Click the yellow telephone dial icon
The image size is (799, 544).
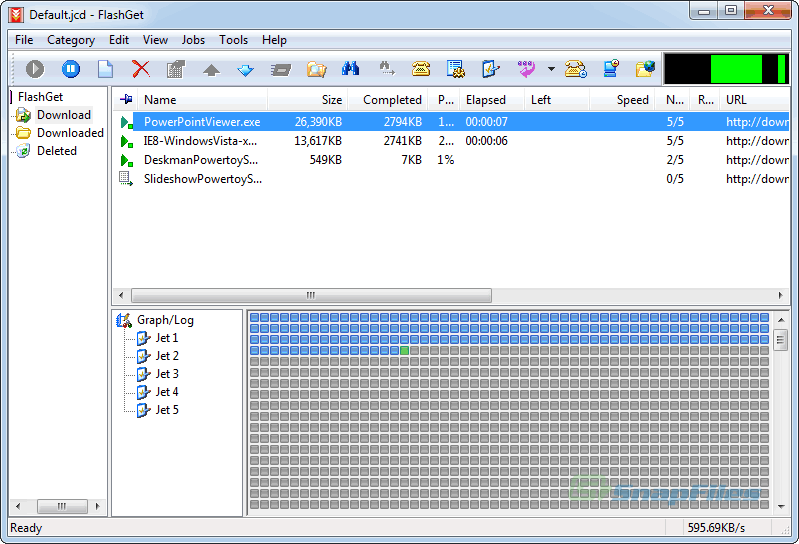[x=421, y=69]
